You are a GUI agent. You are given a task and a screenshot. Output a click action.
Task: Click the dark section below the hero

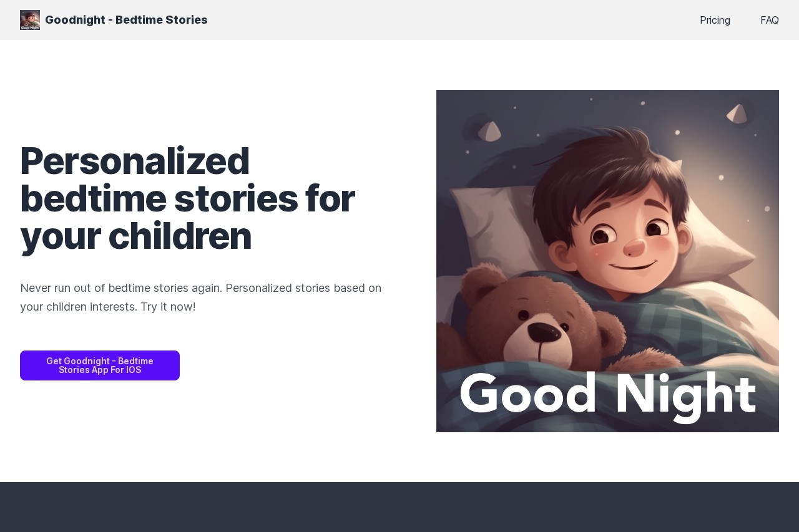(x=399, y=506)
